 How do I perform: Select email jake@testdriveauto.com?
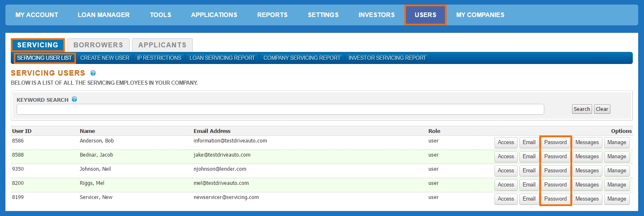coord(222,155)
